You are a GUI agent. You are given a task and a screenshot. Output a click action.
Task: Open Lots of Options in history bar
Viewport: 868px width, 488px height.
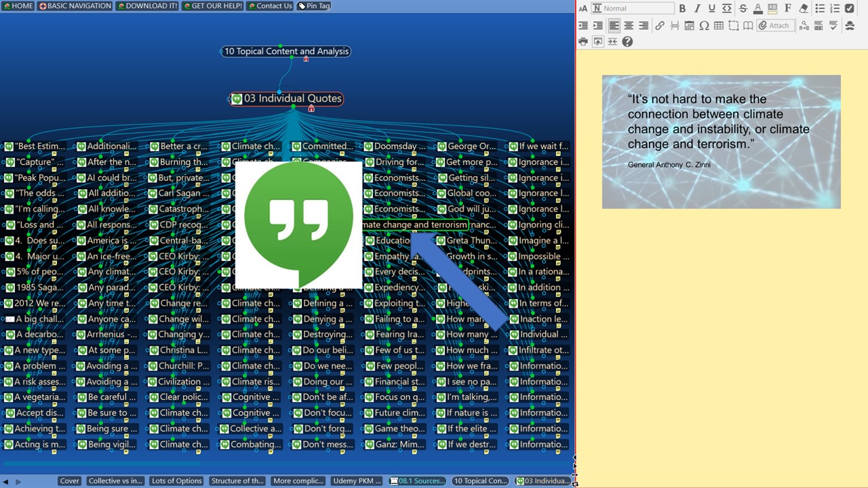176,481
